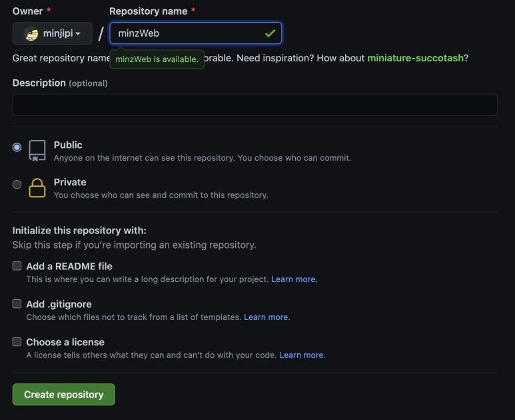Click the 'minzWeb is available.' tooltip
Image resolution: width=515 pixels, height=420 pixels.
click(157, 59)
